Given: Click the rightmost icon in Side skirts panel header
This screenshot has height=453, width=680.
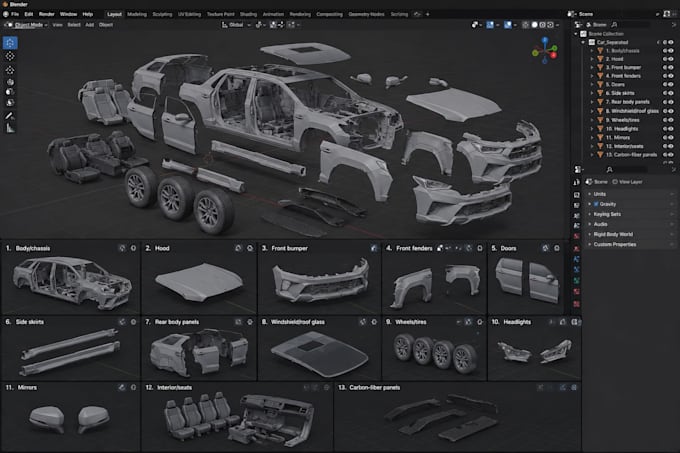Looking at the screenshot, I should [x=134, y=322].
